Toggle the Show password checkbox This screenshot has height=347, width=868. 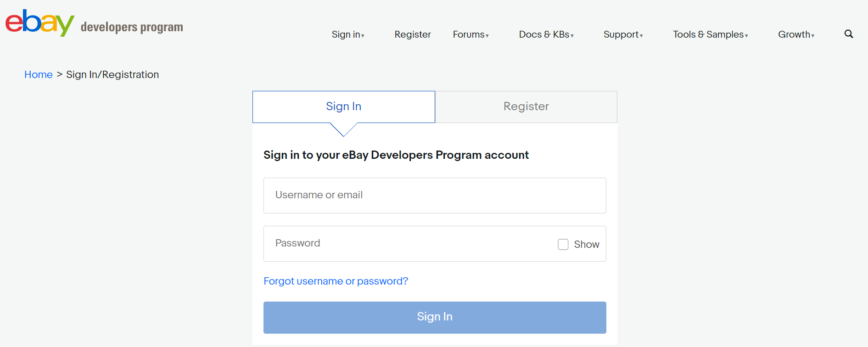pyautogui.click(x=563, y=244)
